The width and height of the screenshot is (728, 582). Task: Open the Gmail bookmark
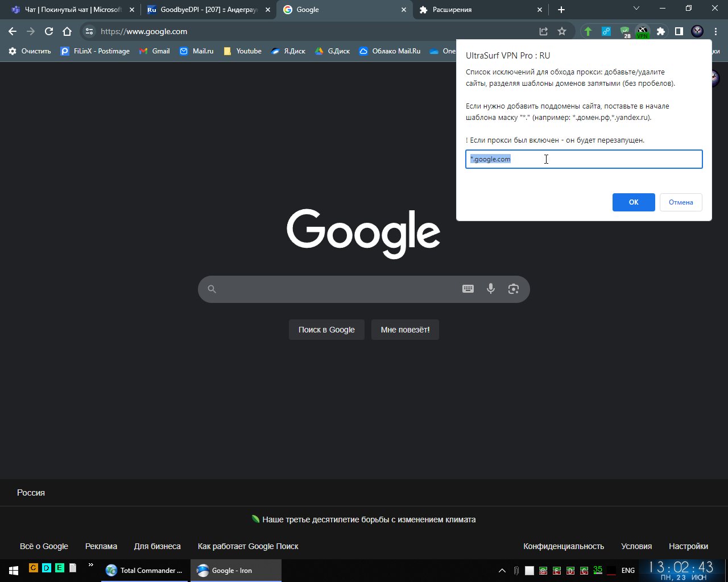pyautogui.click(x=155, y=51)
